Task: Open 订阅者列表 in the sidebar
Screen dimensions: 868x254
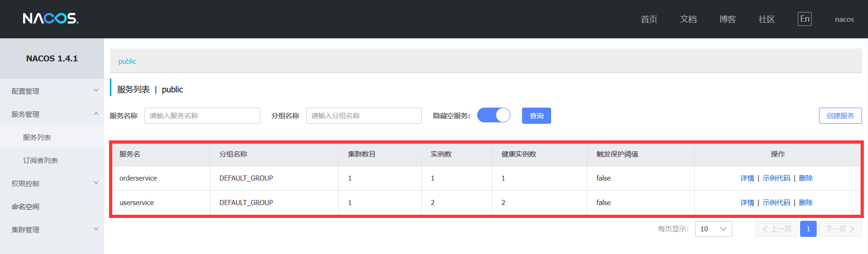Action: click(x=40, y=160)
